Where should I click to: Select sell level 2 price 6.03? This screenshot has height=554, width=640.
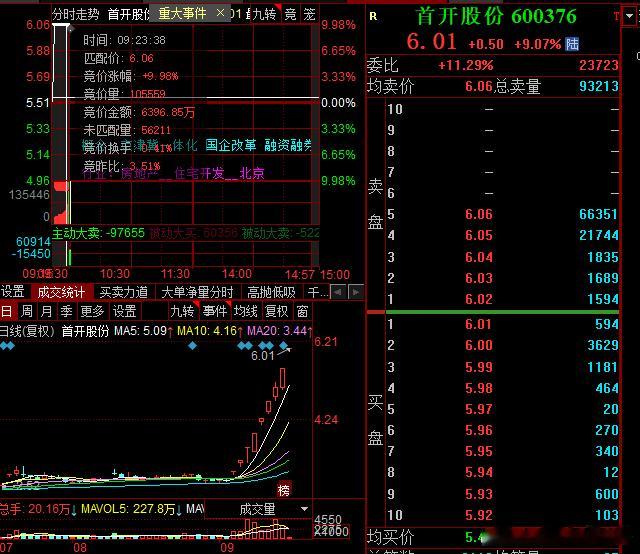(x=479, y=278)
